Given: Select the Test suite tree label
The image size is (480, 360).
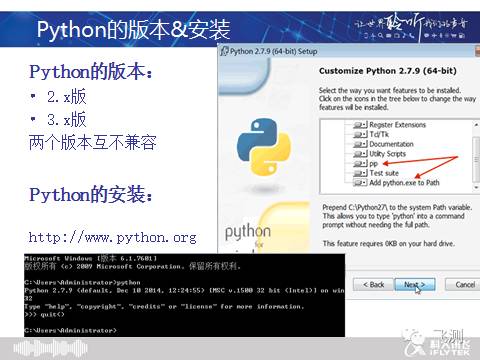Looking at the screenshot, I should click(x=384, y=173).
